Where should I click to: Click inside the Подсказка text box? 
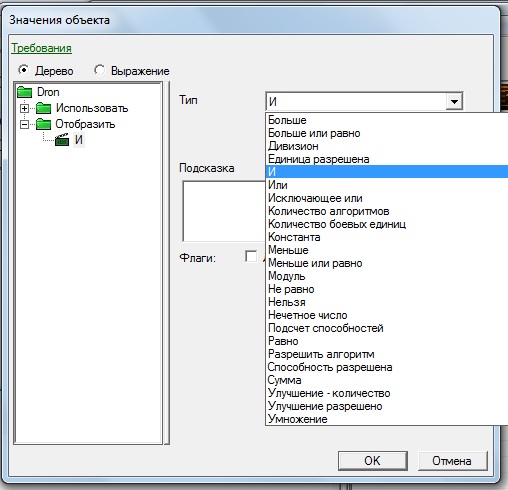click(x=224, y=211)
